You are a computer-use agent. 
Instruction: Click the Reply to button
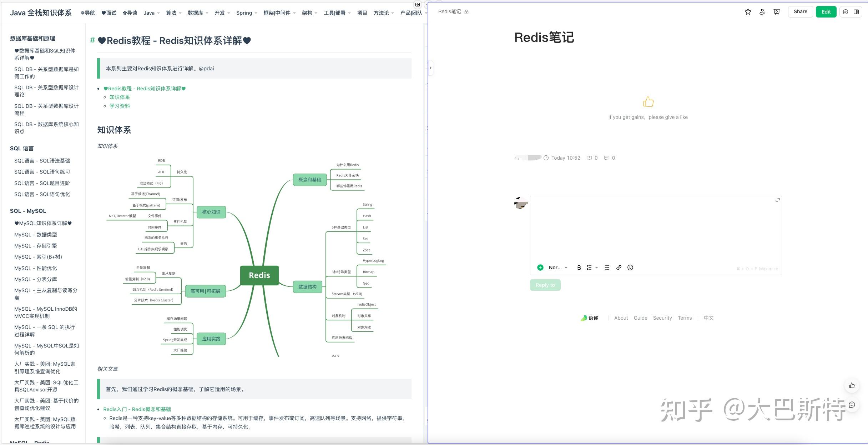(545, 285)
